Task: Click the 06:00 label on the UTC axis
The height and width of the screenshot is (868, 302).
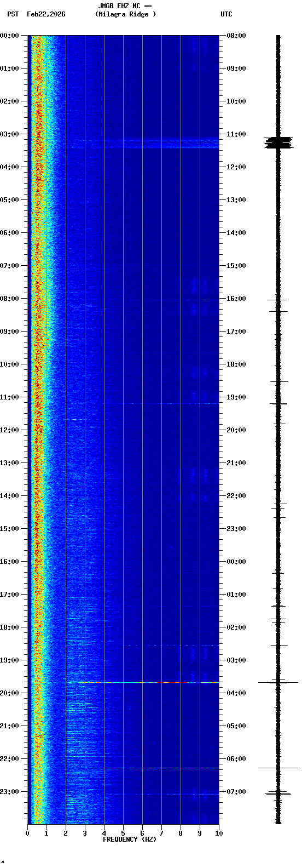Action: pos(236,759)
